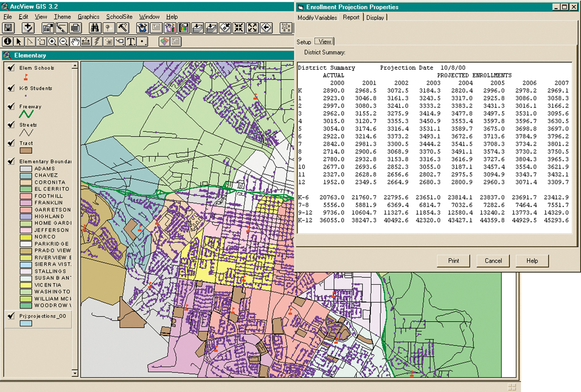This screenshot has width=581, height=392.
Task: Open the SchoolSite menu
Action: click(x=119, y=17)
